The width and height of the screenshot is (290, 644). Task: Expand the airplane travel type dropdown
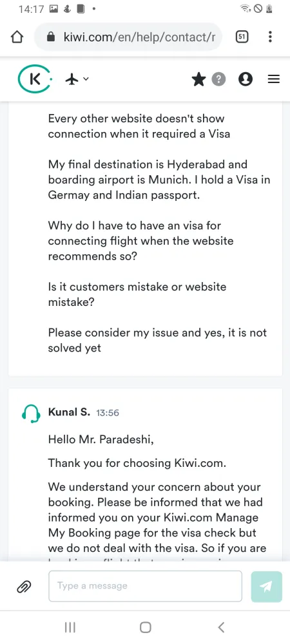click(77, 79)
